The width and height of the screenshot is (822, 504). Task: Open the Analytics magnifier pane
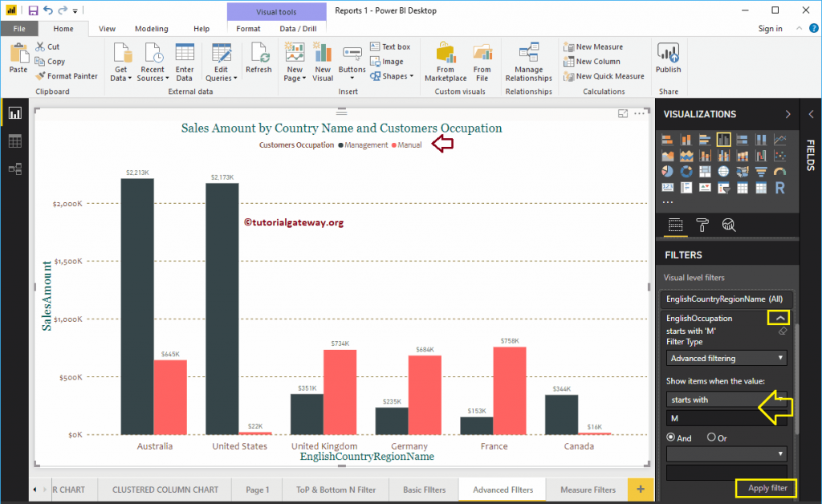point(729,226)
